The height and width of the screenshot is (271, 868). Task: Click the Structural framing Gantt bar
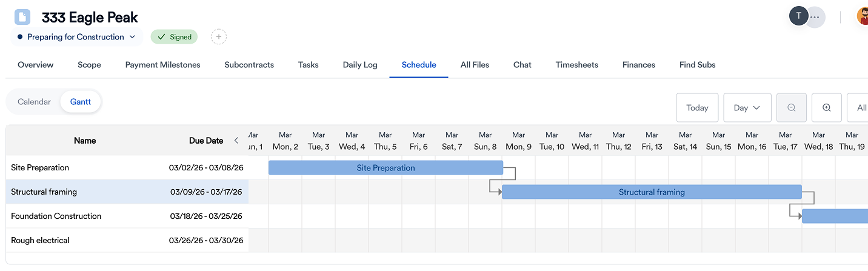(652, 192)
